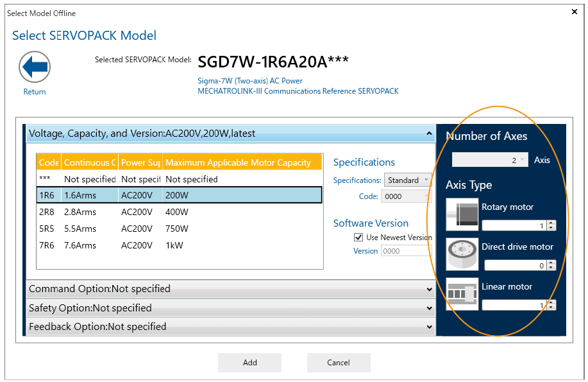
Task: Click the Add button
Action: point(249,363)
